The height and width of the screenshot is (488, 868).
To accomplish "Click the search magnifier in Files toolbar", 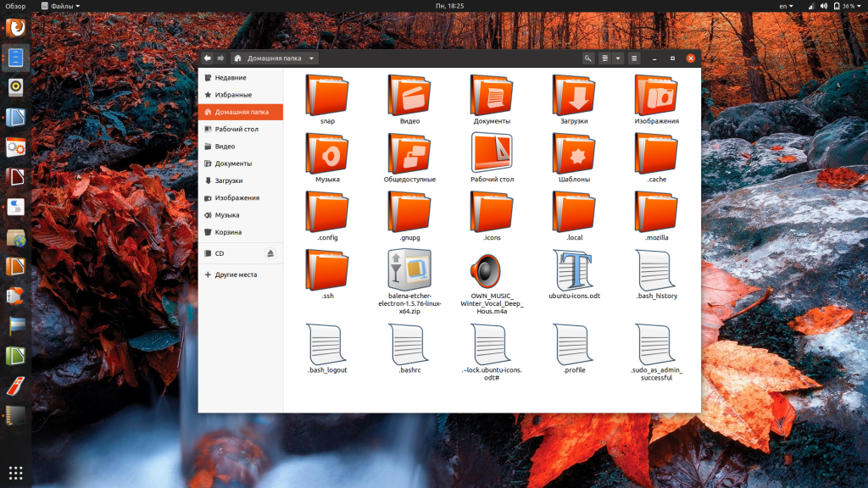I will click(x=588, y=58).
